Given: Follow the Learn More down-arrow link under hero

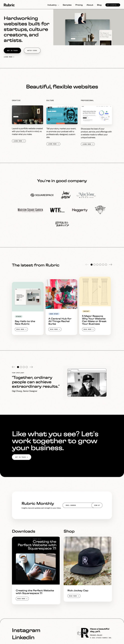Looking at the screenshot, I should coord(9,57).
